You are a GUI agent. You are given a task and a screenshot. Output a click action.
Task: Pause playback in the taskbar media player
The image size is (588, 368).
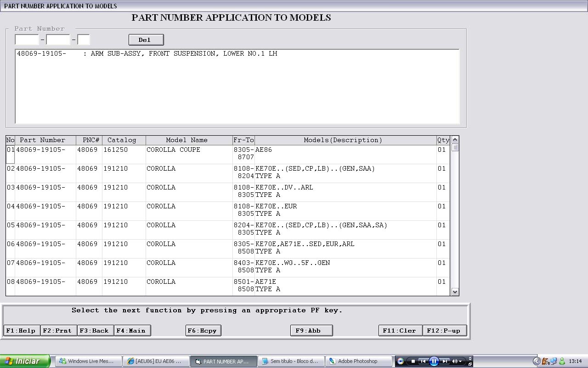434,361
